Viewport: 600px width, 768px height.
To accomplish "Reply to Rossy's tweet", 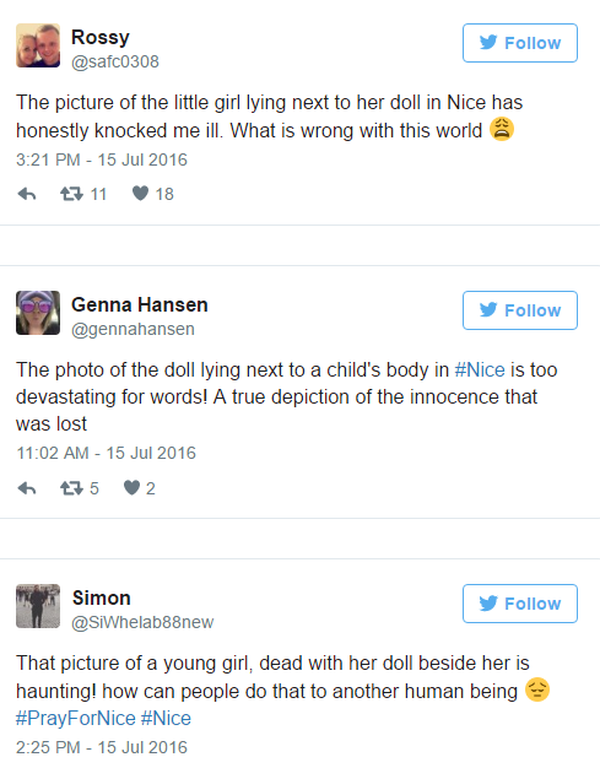I will [28, 194].
